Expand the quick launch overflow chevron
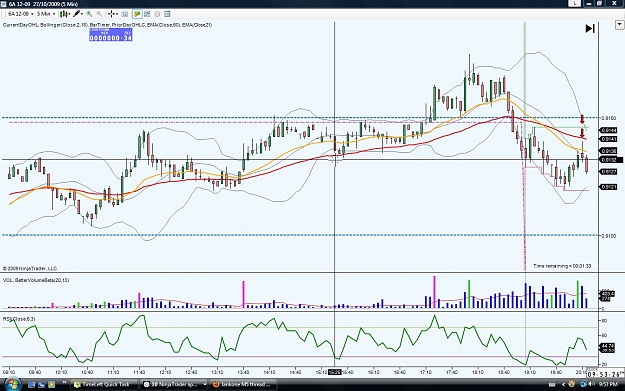625x391 pixels. [64, 383]
